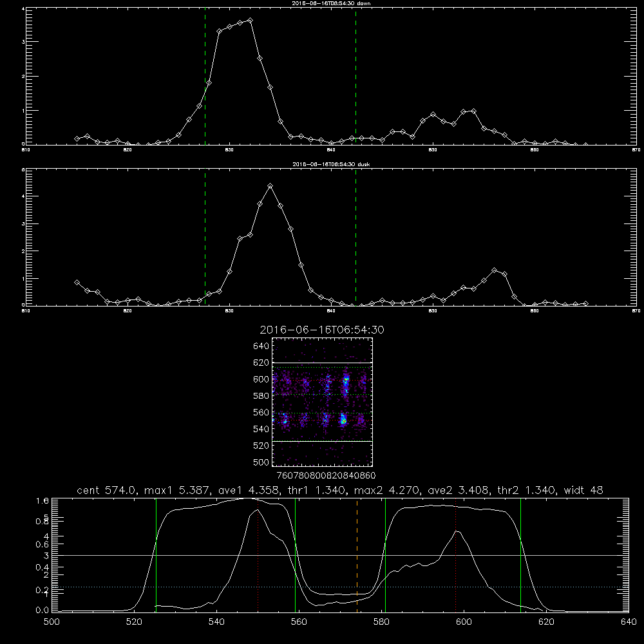Click the solid white line at 620 in spectral image
The height and width of the screenshot is (644, 644).
click(323, 363)
